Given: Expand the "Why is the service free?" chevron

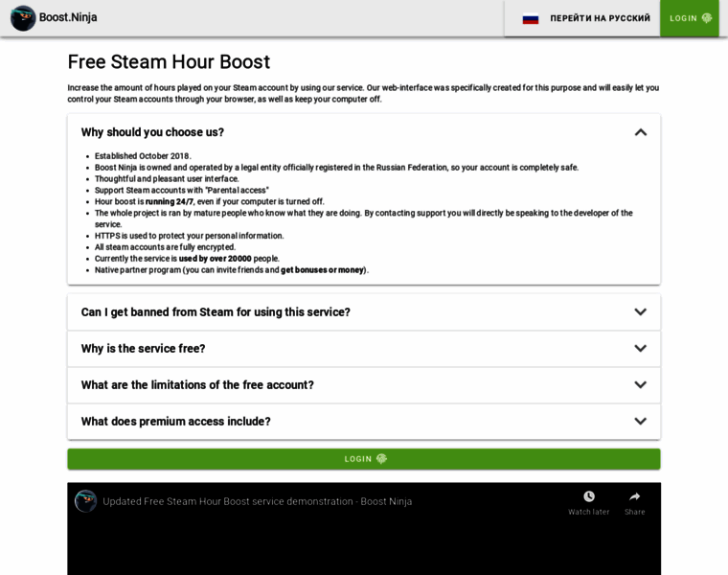Looking at the screenshot, I should 640,348.
